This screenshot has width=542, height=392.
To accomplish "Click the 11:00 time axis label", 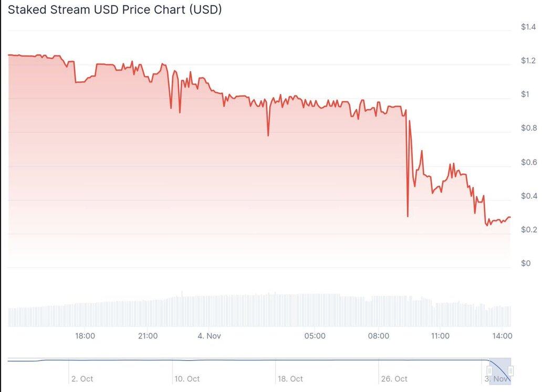I will click(x=440, y=336).
